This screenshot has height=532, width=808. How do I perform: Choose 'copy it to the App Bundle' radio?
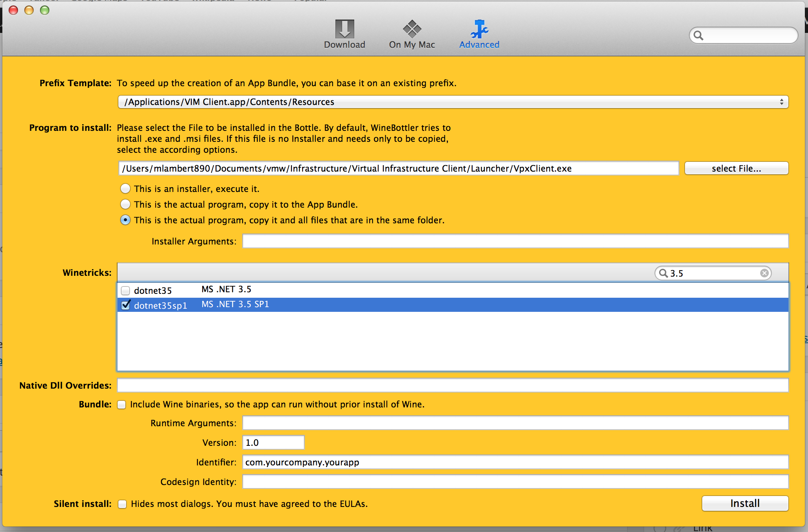[125, 204]
